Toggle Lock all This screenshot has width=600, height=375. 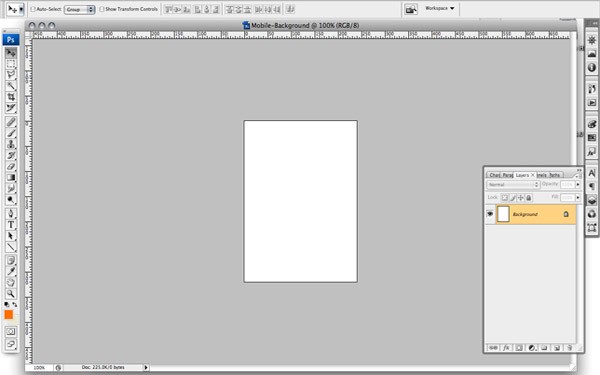click(x=528, y=197)
